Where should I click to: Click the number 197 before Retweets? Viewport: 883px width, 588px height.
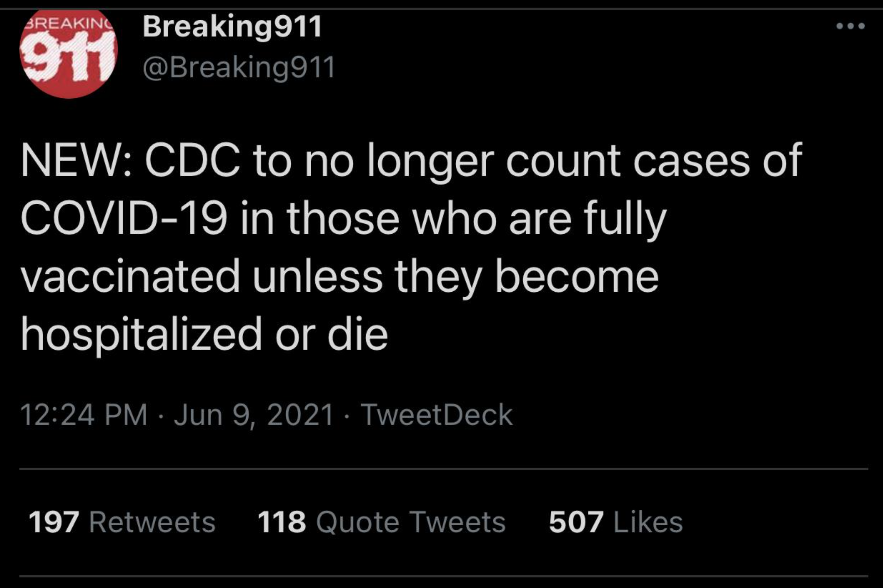54,522
